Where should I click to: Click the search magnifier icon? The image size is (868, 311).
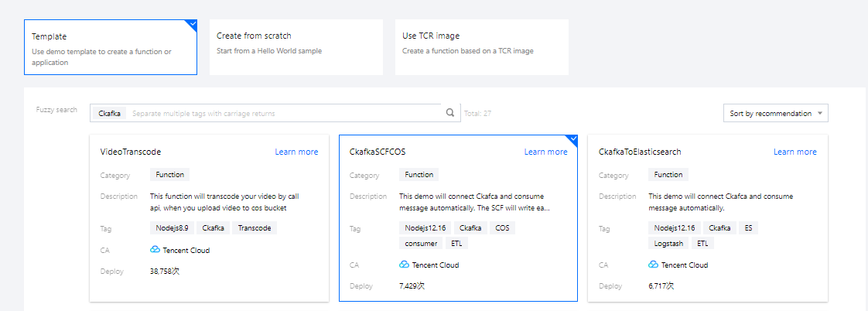coord(450,113)
